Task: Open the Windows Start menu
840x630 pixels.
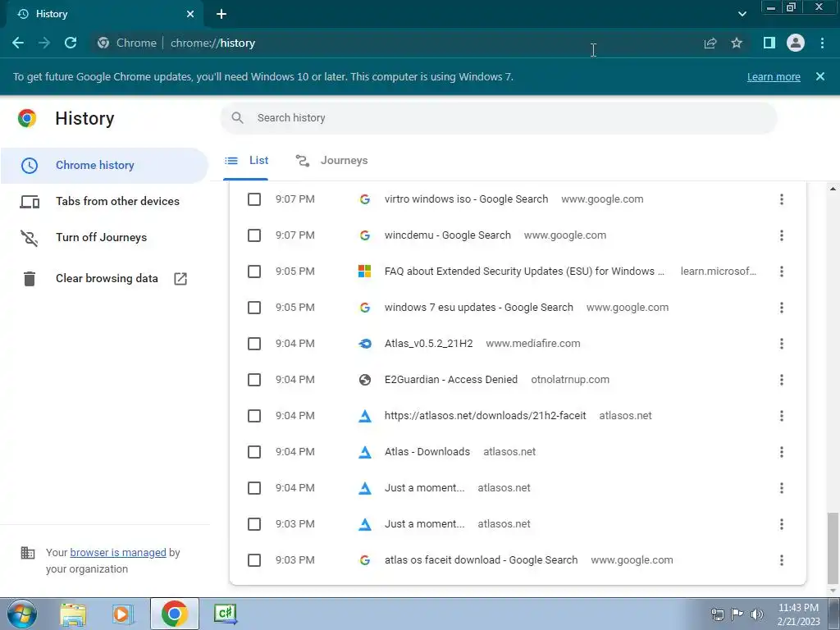Action: (x=22, y=614)
